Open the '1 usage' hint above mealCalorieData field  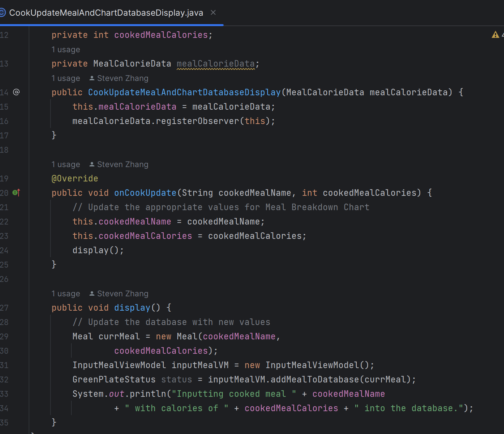(x=66, y=50)
